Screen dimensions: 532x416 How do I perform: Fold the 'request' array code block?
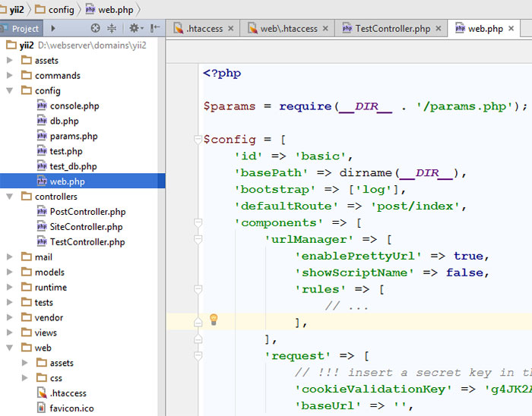tap(198, 355)
